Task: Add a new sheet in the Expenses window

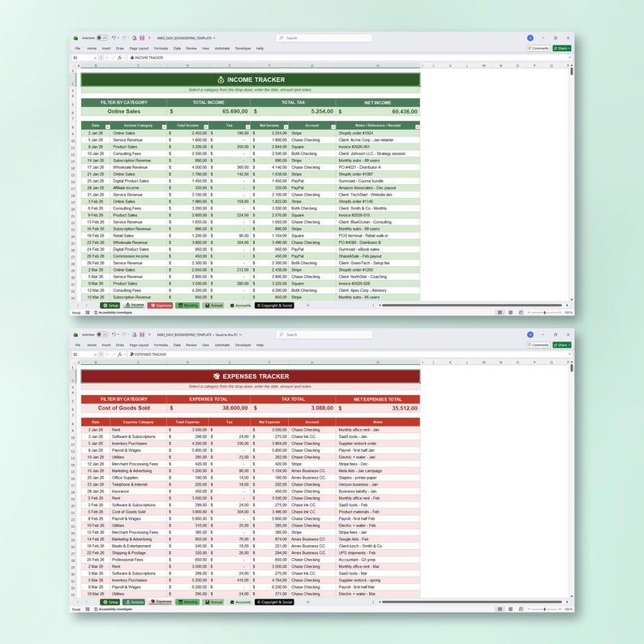Action: pos(307,602)
